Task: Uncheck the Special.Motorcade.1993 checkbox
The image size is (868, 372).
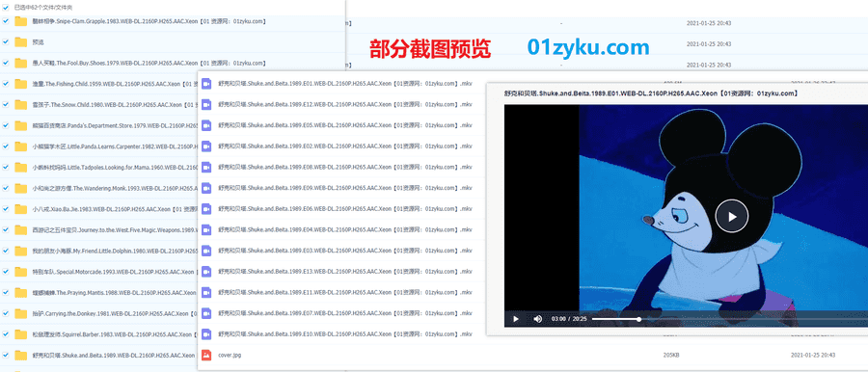Action: 6,272
